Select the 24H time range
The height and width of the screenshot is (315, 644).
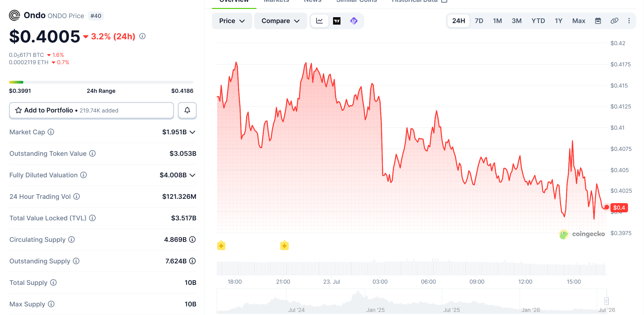[459, 21]
